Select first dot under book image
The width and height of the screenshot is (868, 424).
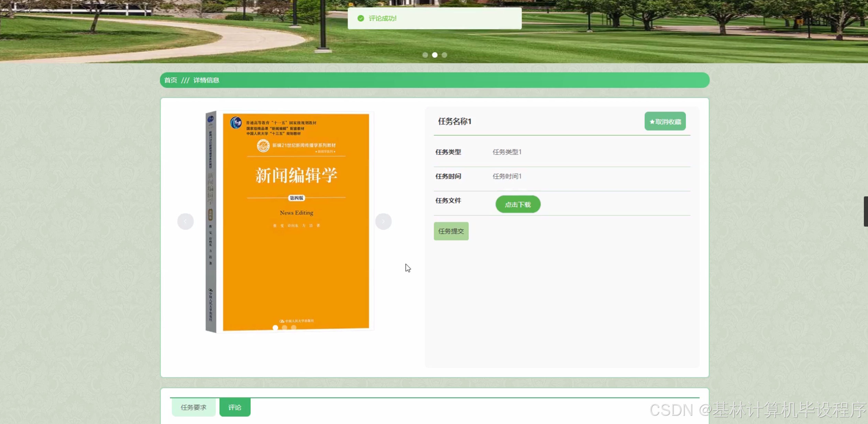(275, 328)
